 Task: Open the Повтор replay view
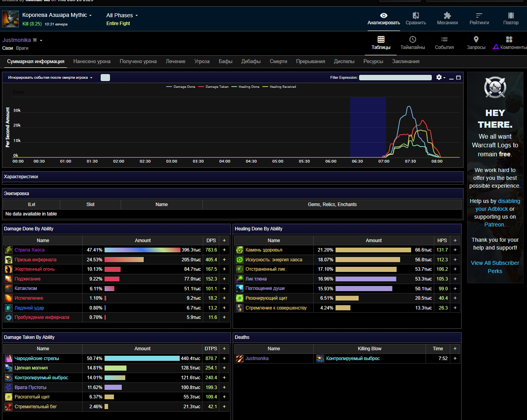(511, 18)
